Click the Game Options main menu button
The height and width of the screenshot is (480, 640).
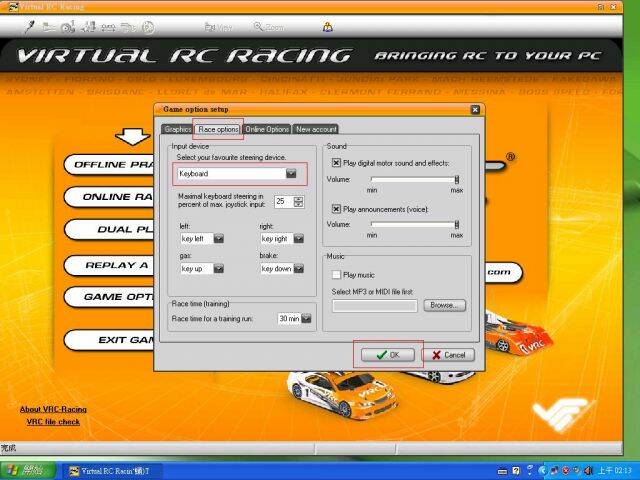coord(109,297)
